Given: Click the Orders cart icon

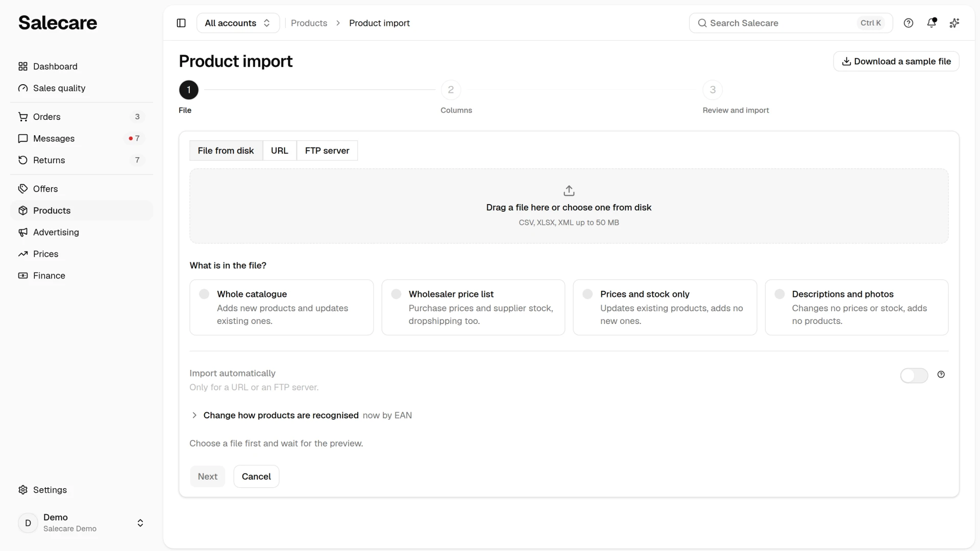Looking at the screenshot, I should [23, 117].
